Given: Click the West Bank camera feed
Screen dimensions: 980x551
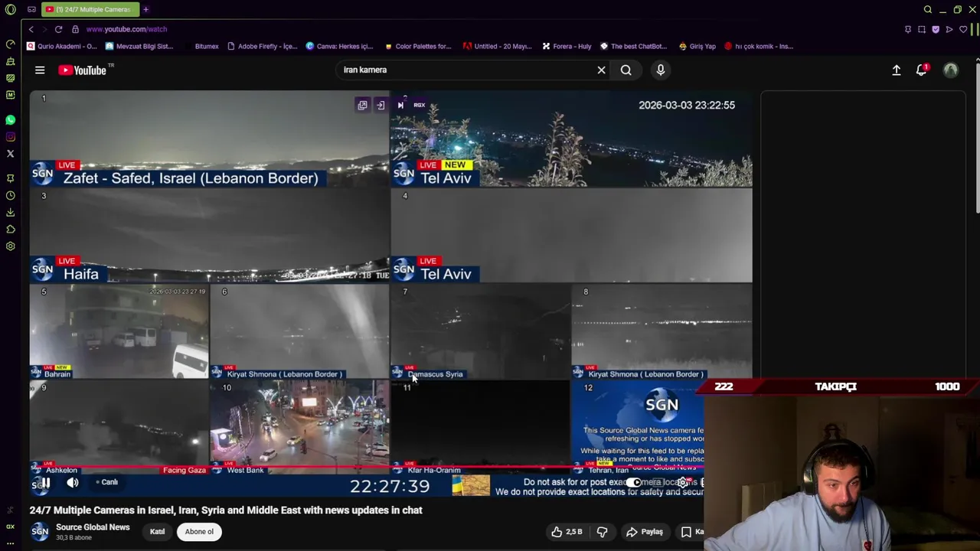Looking at the screenshot, I should pyautogui.click(x=299, y=427).
